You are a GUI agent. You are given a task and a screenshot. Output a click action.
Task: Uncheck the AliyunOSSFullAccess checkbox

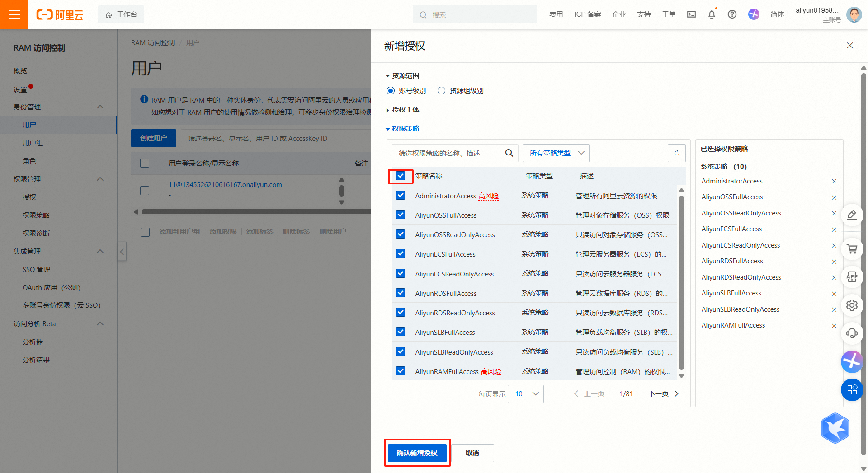[401, 215]
